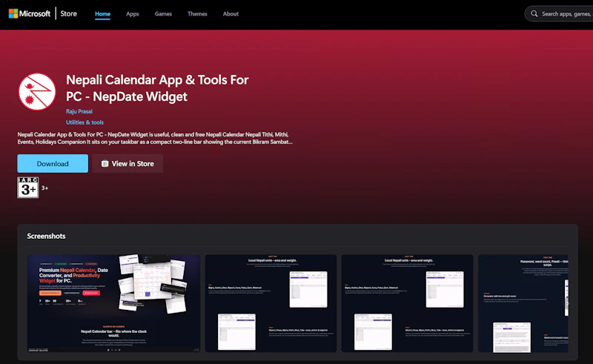Click the blue Download button
Viewport: 593px width, 364px height.
pos(53,163)
